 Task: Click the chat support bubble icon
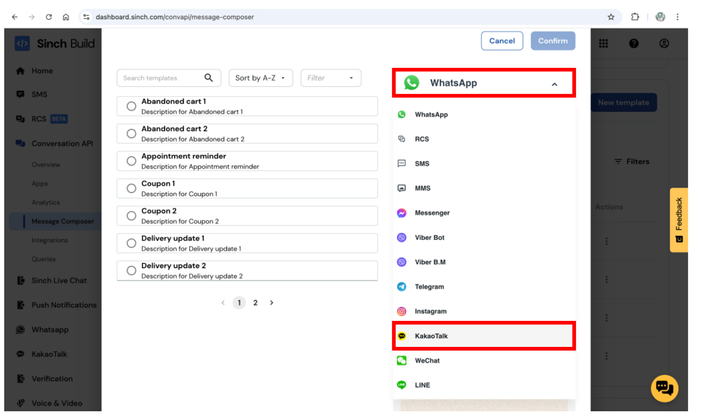[x=664, y=387]
